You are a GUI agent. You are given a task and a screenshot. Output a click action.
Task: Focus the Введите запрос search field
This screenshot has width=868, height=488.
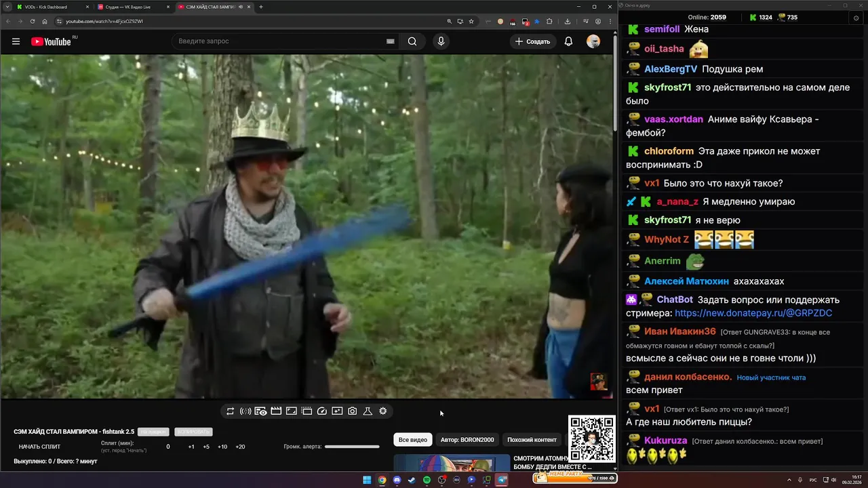coord(278,41)
